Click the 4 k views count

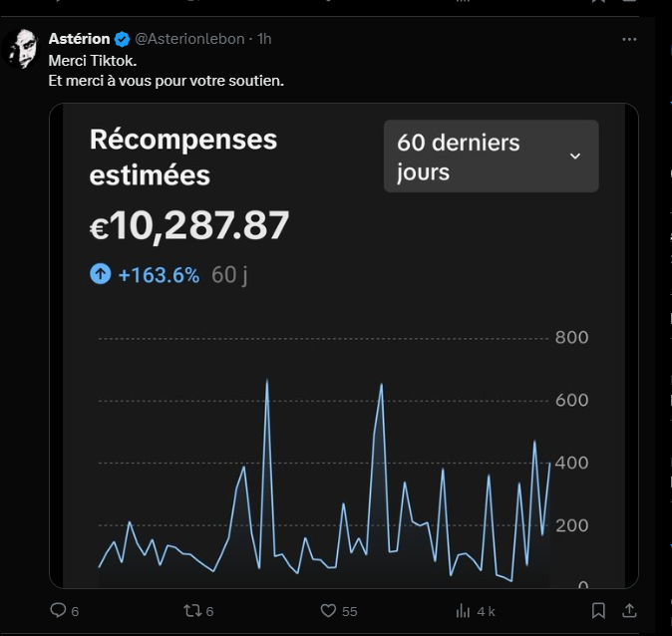point(486,611)
